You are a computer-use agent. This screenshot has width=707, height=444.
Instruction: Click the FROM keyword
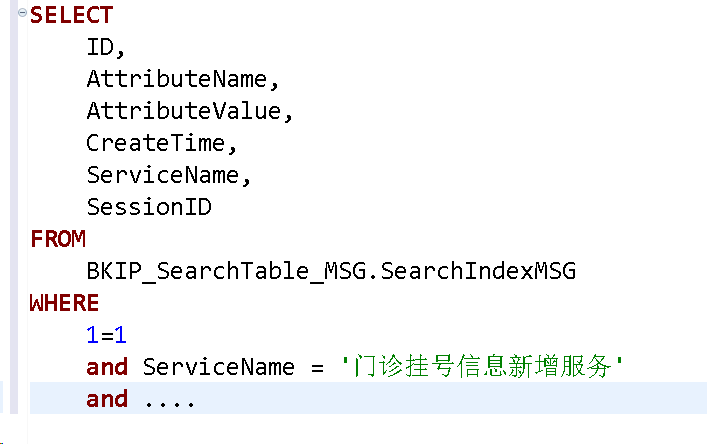click(58, 240)
